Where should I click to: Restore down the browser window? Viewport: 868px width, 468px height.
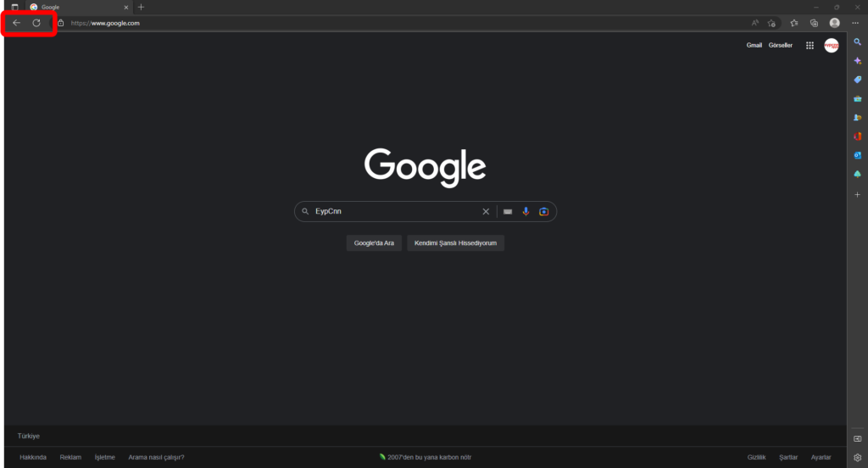(837, 7)
